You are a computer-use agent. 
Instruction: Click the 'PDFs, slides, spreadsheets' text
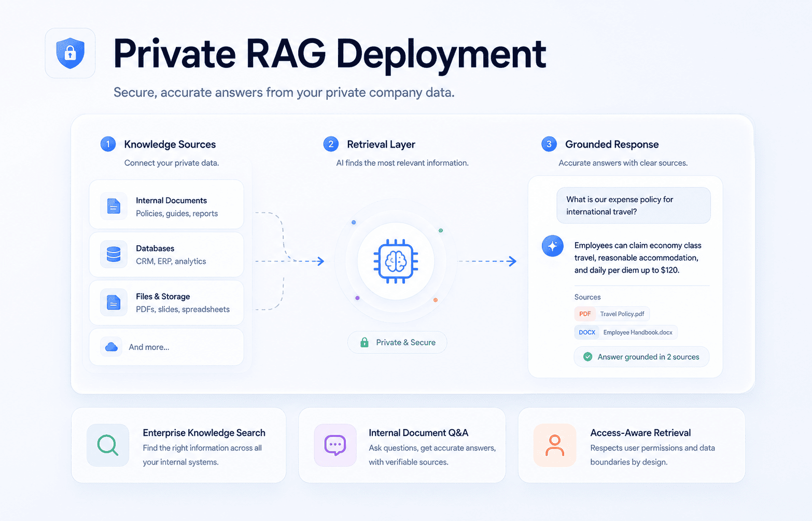(183, 309)
